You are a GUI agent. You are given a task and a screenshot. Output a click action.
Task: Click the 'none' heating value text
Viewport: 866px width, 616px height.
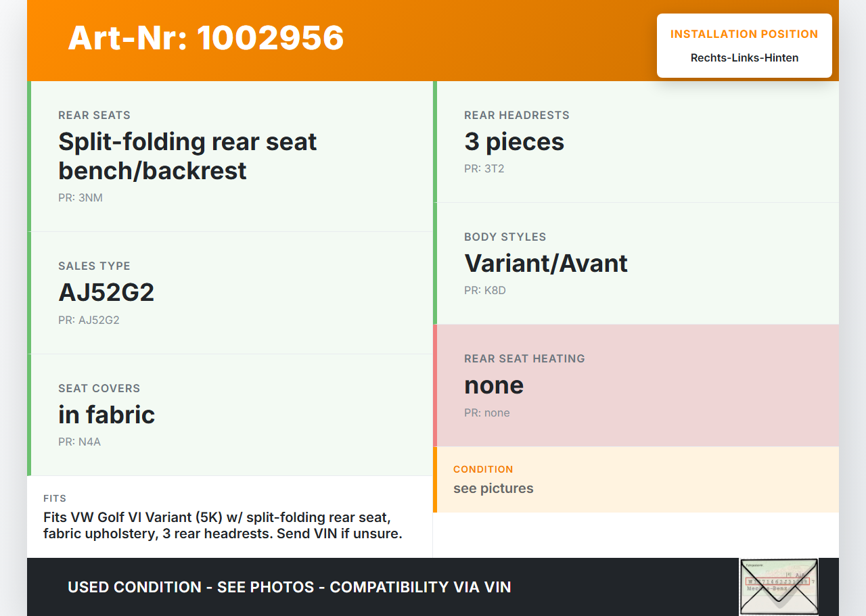494,385
